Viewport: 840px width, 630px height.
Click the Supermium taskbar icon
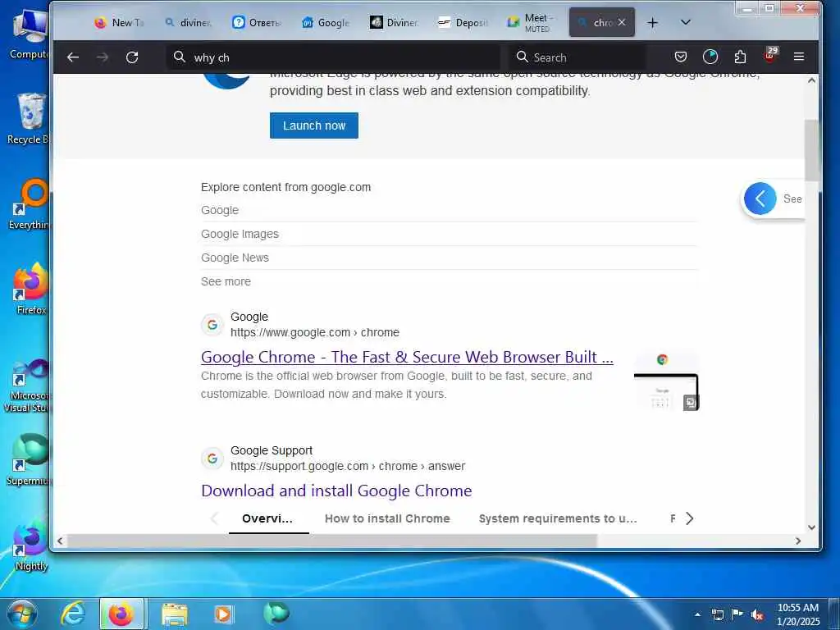tap(276, 613)
